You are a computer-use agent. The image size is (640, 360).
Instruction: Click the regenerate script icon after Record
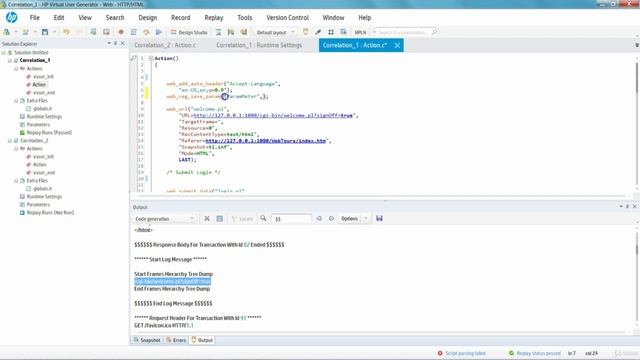coord(133,32)
